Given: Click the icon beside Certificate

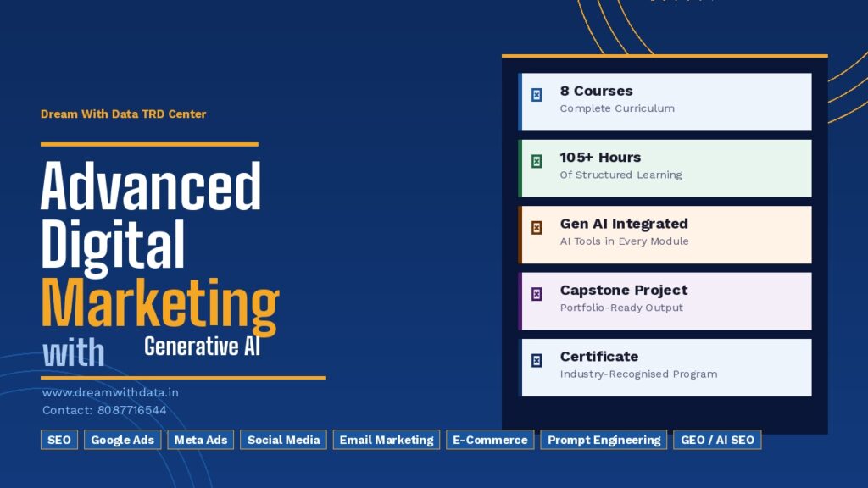Looking at the screenshot, I should pos(537,361).
